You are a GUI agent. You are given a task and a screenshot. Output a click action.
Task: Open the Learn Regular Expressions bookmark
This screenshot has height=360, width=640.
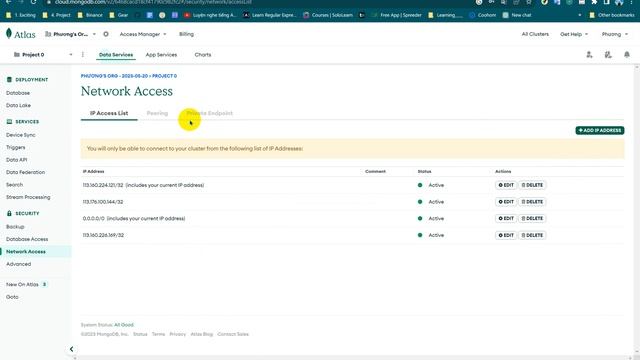coord(269,15)
